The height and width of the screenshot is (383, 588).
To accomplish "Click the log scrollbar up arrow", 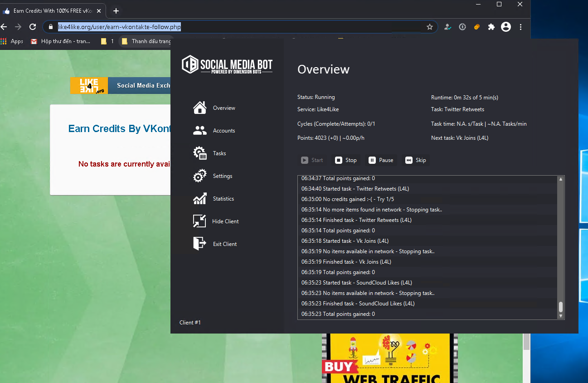I will [x=561, y=179].
